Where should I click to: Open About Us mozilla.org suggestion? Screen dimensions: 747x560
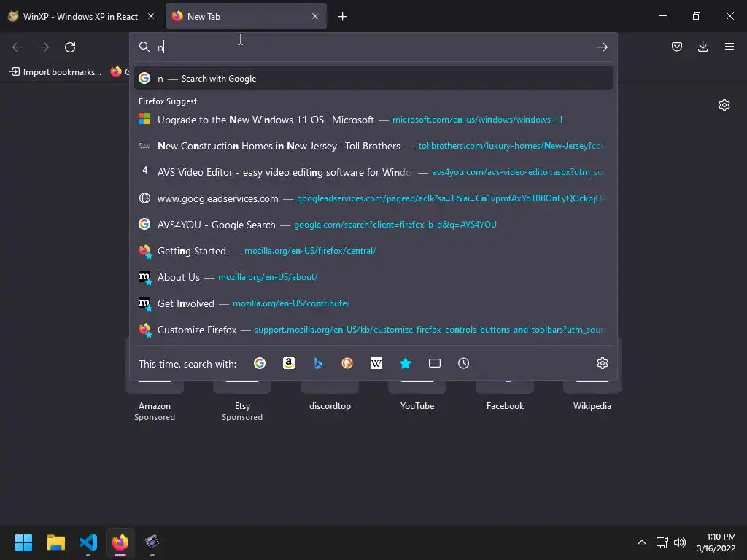(x=373, y=276)
